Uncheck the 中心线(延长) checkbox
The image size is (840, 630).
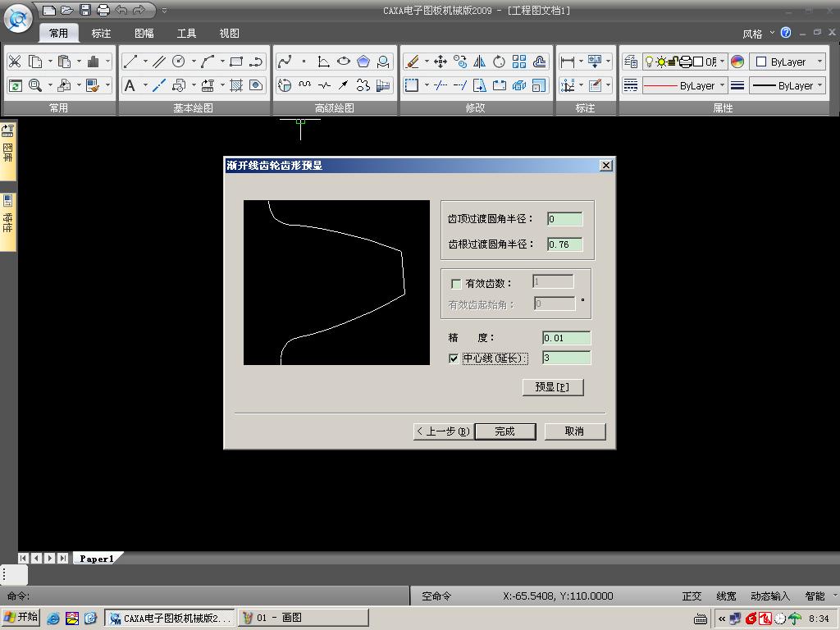454,358
